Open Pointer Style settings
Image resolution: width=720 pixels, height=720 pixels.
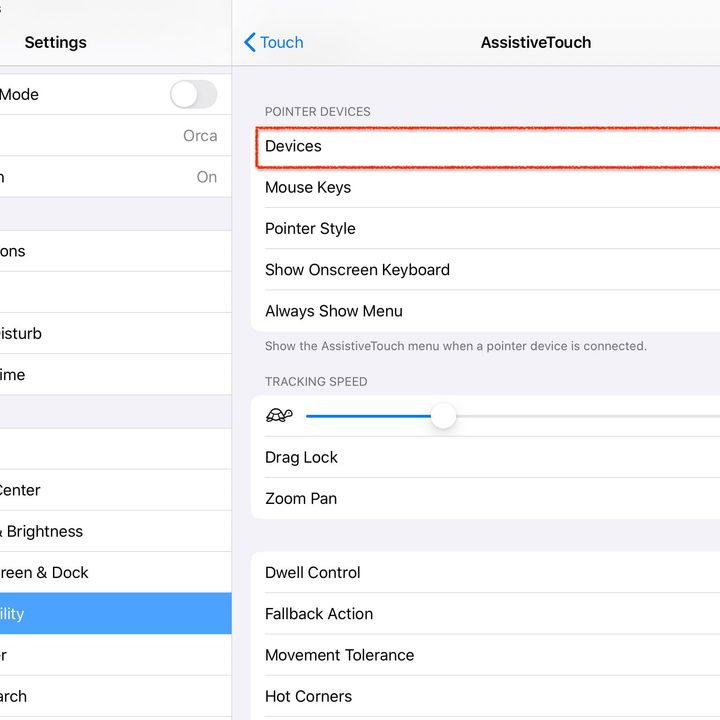point(485,229)
